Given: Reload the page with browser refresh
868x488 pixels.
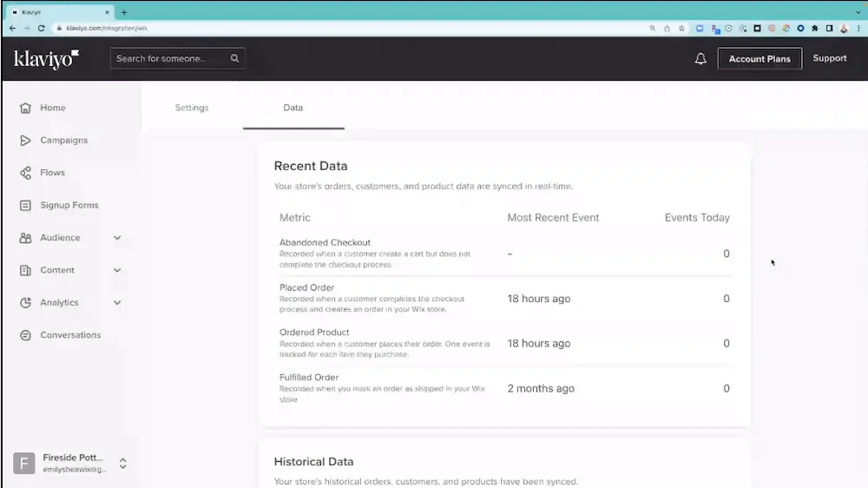Looking at the screenshot, I should 41,28.
